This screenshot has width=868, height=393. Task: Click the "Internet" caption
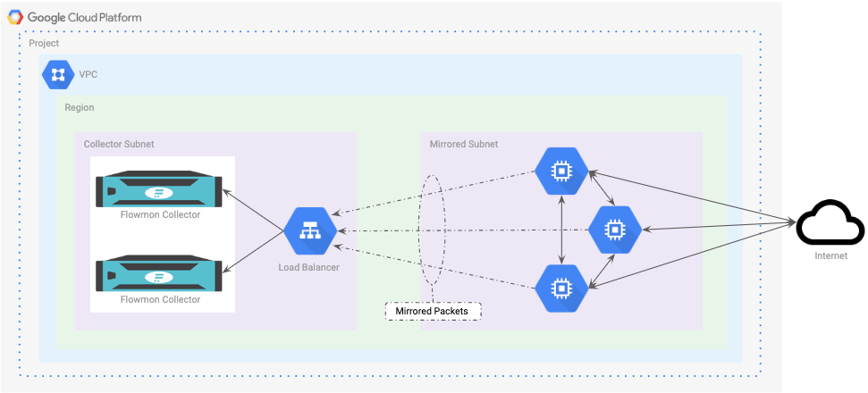[x=831, y=256]
